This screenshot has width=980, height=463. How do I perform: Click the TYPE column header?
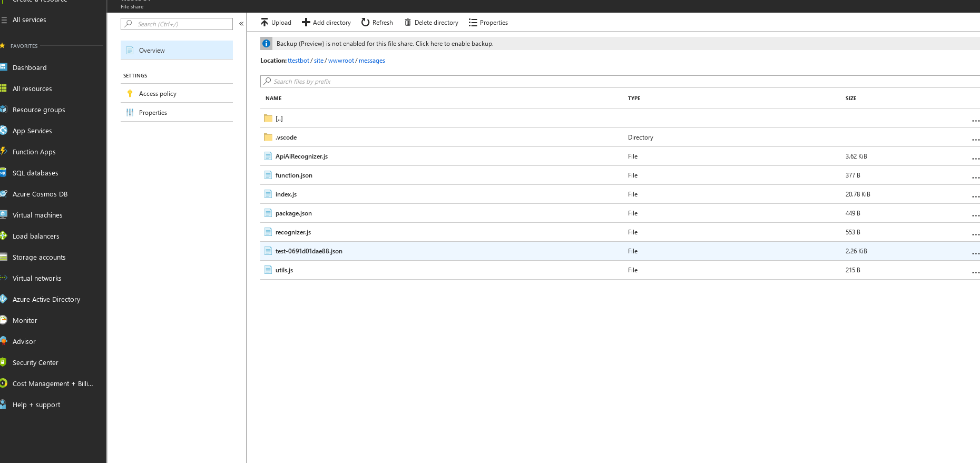point(634,98)
